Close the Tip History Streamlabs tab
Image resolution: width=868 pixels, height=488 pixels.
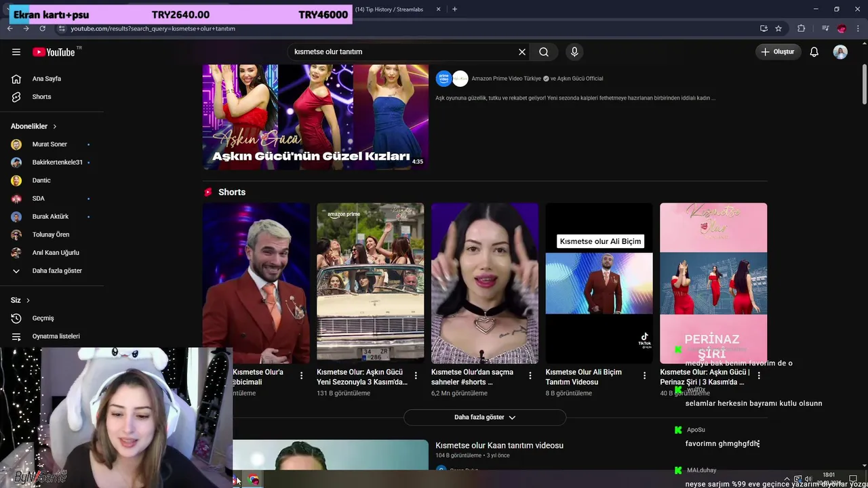point(438,9)
